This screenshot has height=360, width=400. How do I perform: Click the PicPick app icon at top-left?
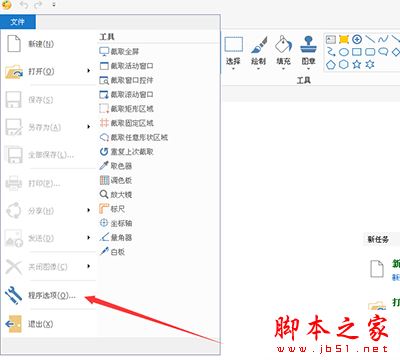tap(6, 4)
